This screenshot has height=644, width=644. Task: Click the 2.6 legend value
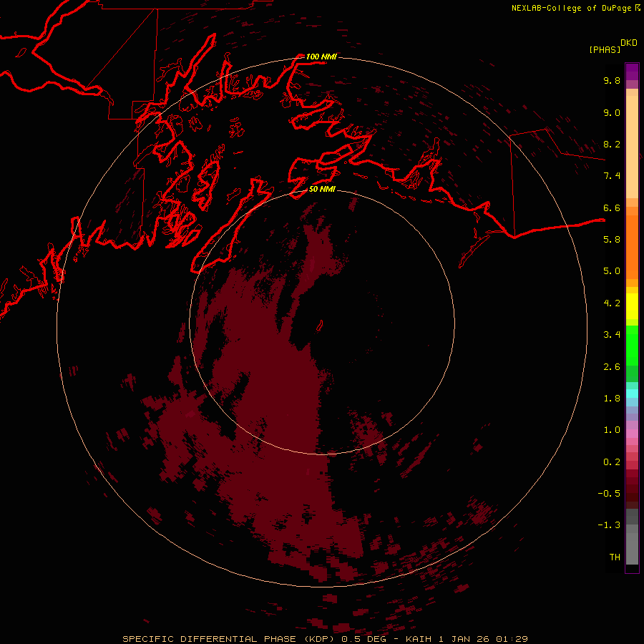[612, 367]
